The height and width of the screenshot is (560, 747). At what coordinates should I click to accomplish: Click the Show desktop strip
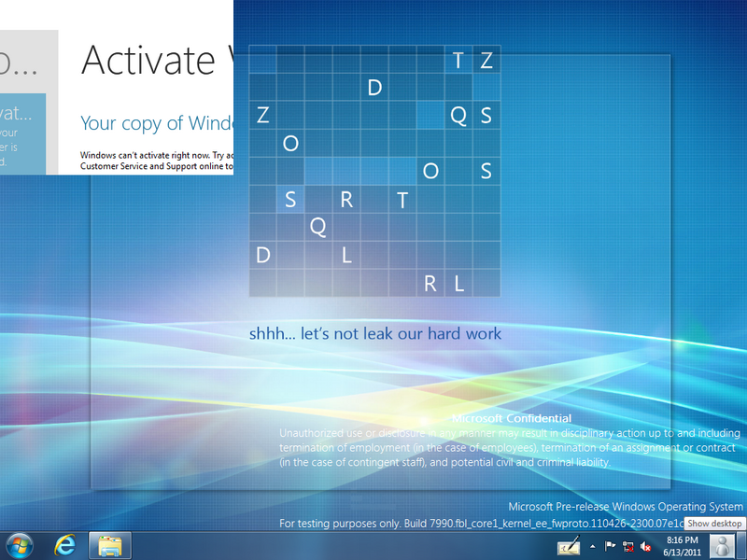[x=740, y=546]
